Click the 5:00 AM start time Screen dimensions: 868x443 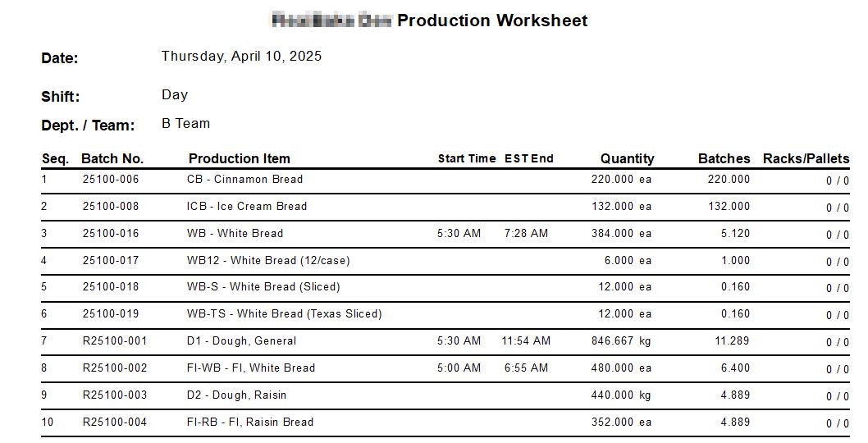pos(459,368)
